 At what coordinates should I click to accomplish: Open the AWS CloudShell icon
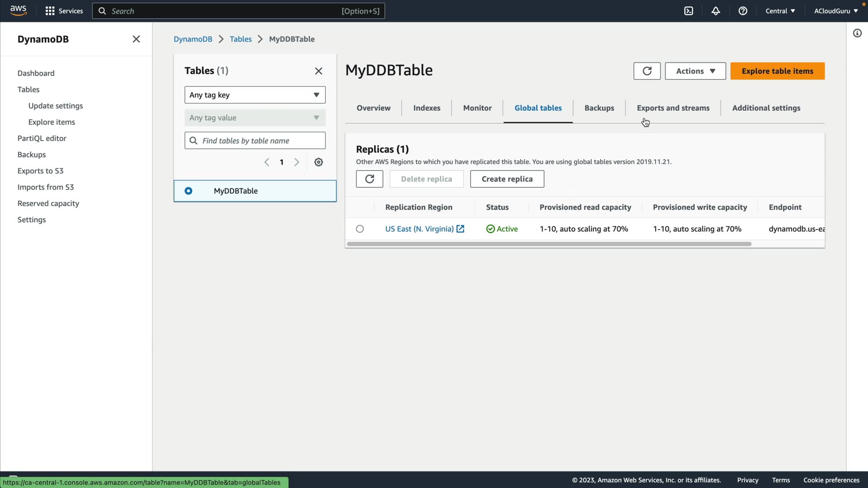[689, 11]
